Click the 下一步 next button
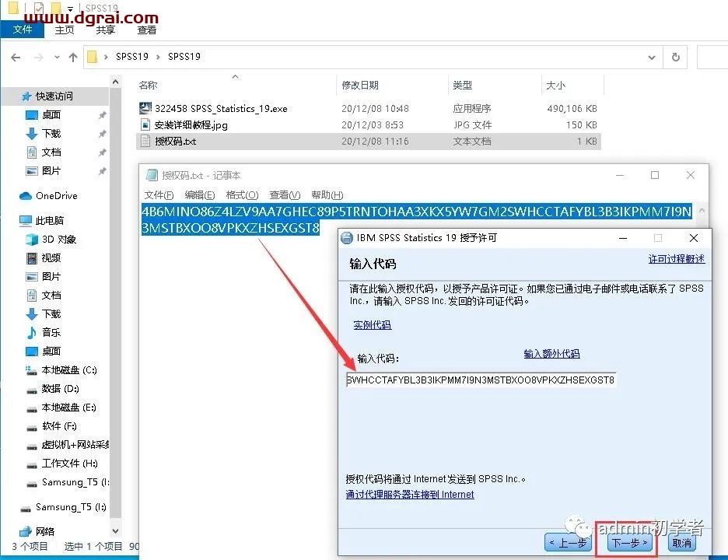 tap(629, 542)
